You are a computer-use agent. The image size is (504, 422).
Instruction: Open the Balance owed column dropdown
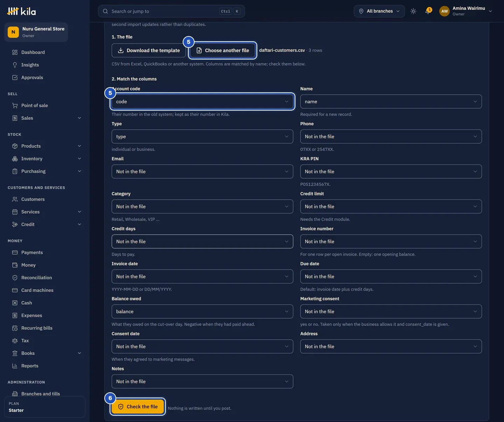[202, 311]
